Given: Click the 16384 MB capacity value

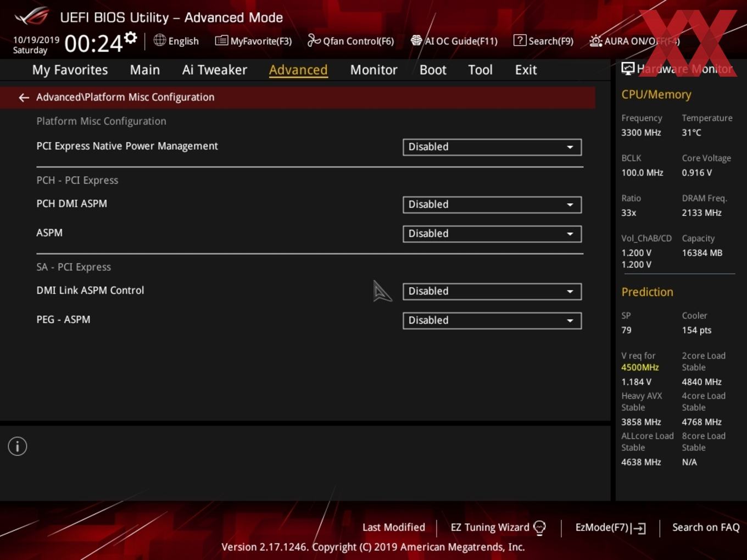Looking at the screenshot, I should click(x=702, y=253).
